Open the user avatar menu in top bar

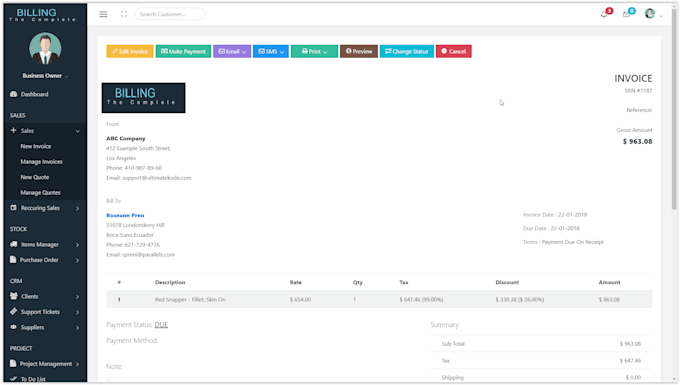click(x=650, y=14)
